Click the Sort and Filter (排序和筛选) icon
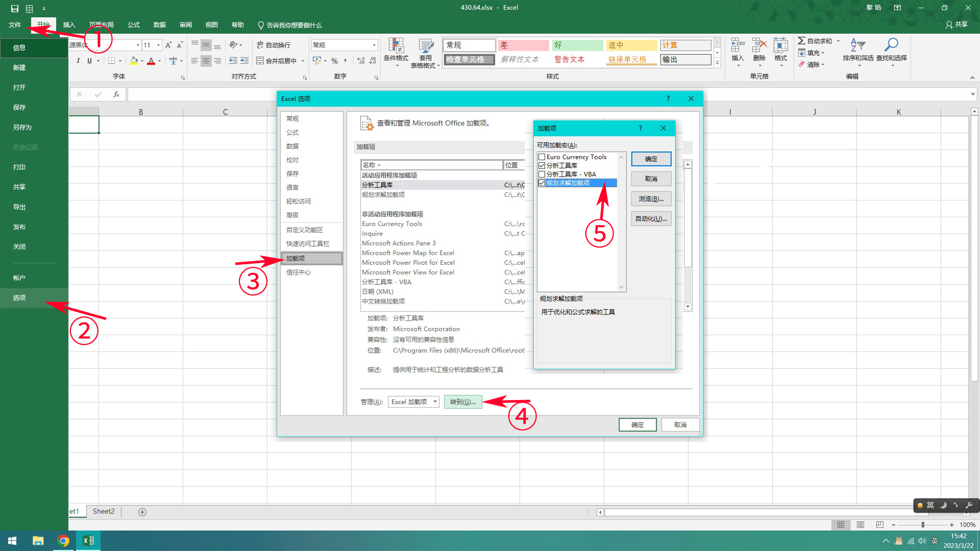 tap(857, 46)
